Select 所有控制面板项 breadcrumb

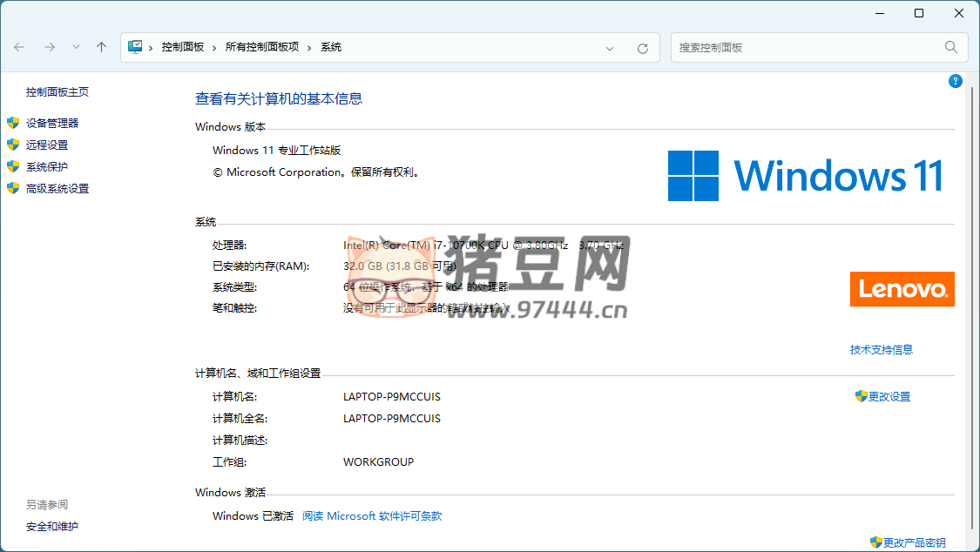click(x=261, y=47)
